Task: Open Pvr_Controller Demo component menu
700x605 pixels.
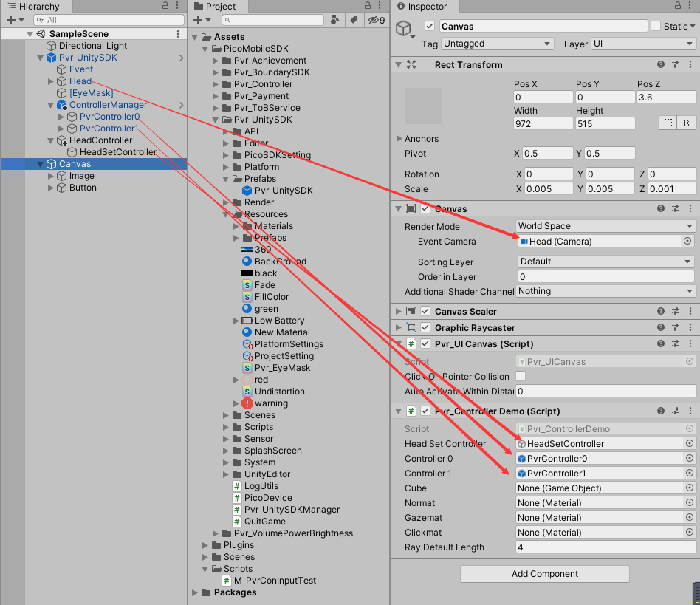Action: pyautogui.click(x=690, y=410)
